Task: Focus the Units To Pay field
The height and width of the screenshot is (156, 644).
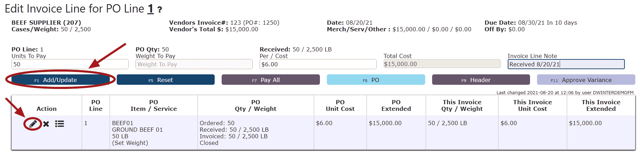Action: (70, 64)
